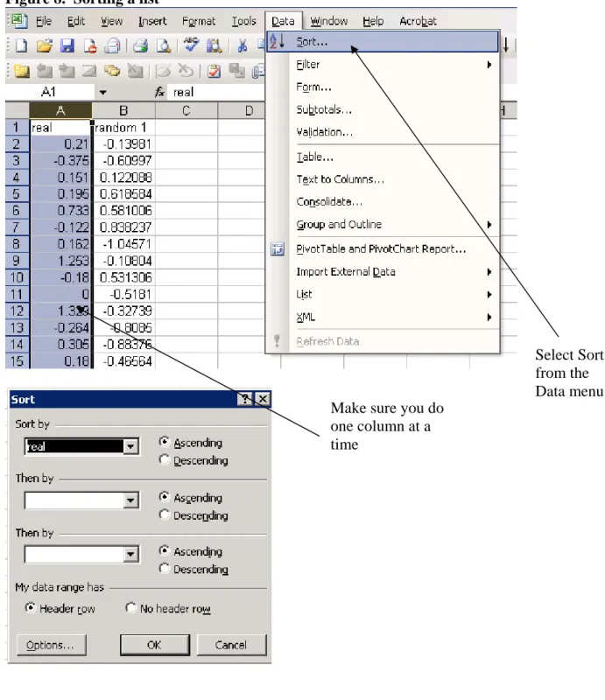The image size is (605, 700).
Task: Expand the Import External Data submenu
Action: (383, 271)
